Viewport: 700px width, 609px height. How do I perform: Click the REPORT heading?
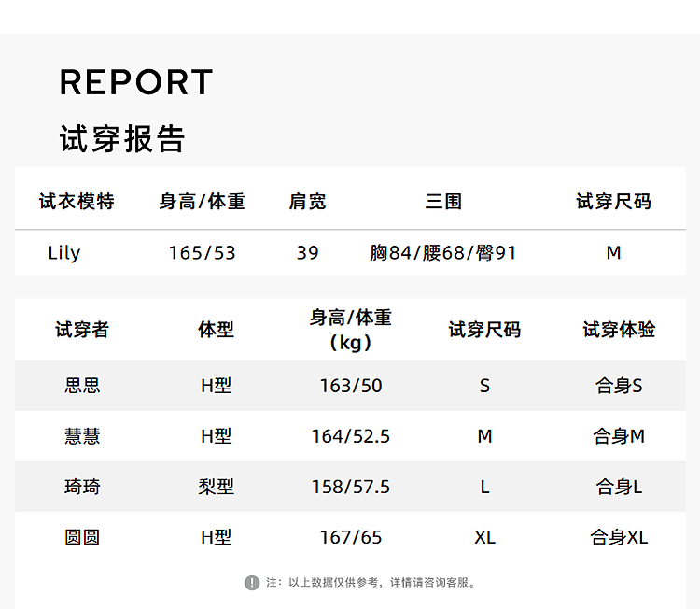(136, 82)
